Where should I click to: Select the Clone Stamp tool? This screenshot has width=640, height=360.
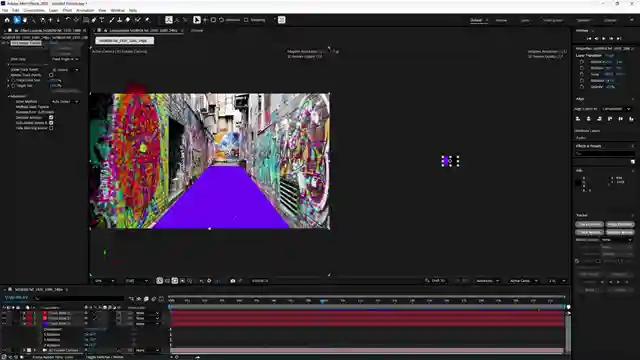click(x=119, y=20)
